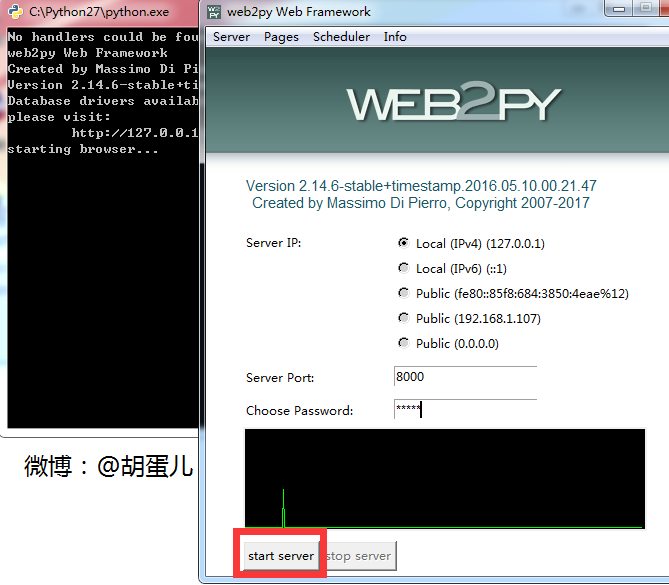Screen dimensions: 669x585
Task: Click the Server Port input field
Action: (465, 376)
